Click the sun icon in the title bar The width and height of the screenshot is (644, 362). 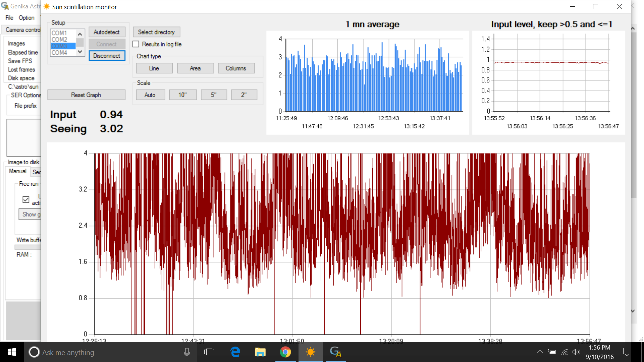coord(47,7)
